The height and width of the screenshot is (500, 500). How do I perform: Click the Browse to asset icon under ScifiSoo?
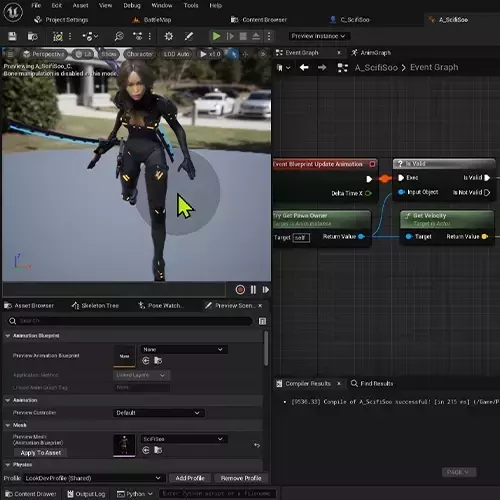pyautogui.click(x=158, y=450)
